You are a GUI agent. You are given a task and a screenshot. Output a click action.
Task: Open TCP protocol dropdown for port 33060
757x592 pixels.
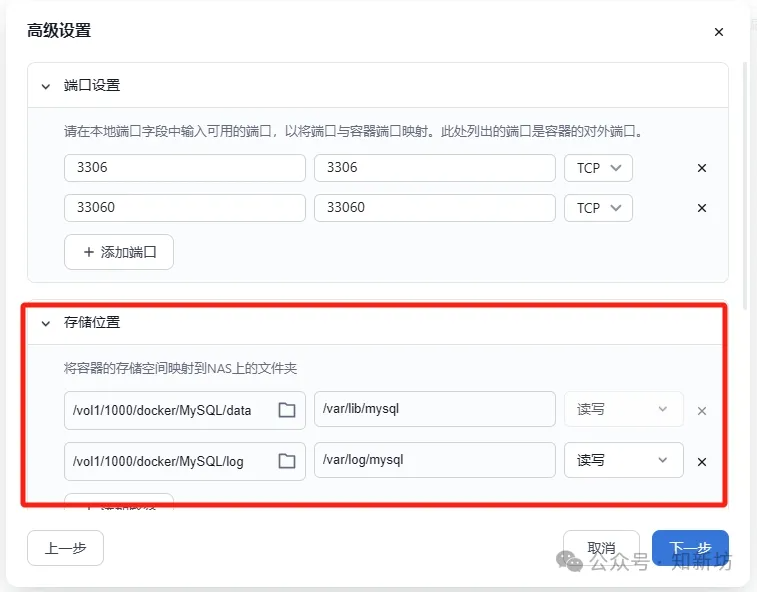[x=598, y=208]
